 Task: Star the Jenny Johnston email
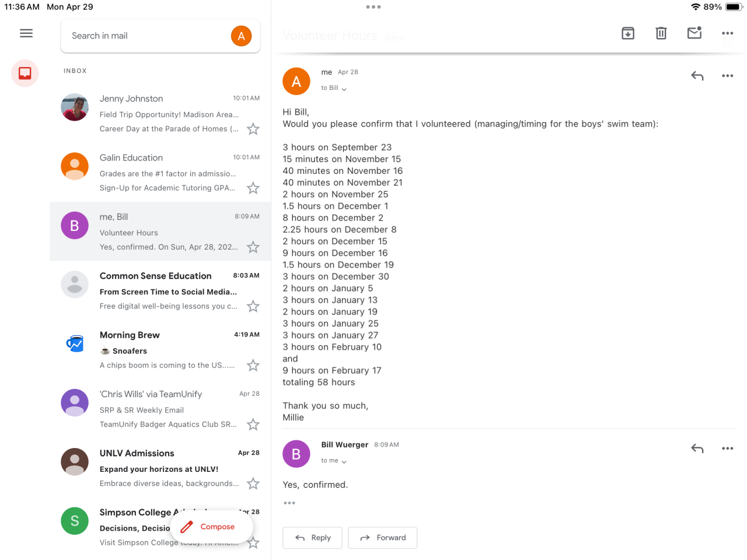253,129
